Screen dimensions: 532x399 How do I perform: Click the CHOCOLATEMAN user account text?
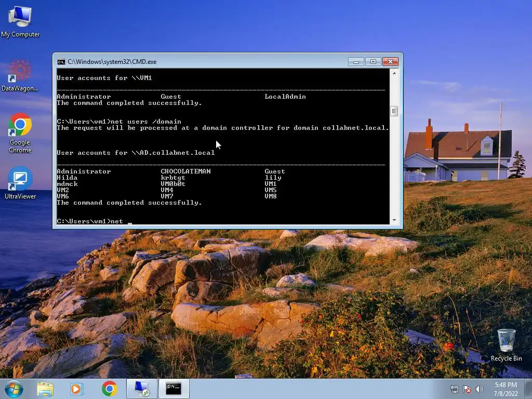pyautogui.click(x=185, y=171)
